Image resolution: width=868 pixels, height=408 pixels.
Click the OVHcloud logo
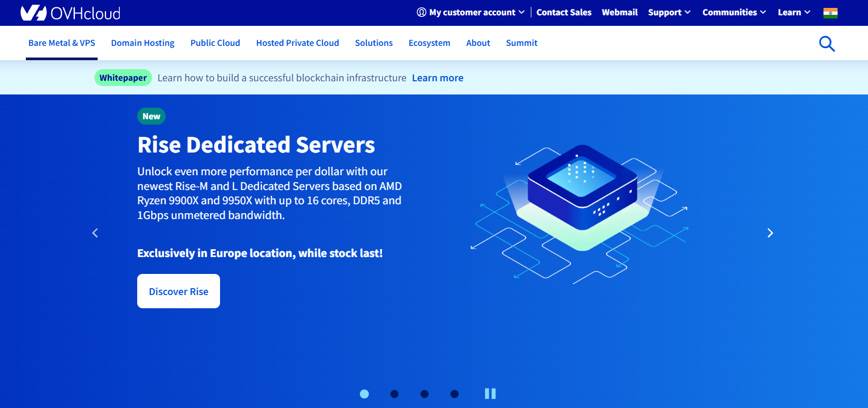70,13
